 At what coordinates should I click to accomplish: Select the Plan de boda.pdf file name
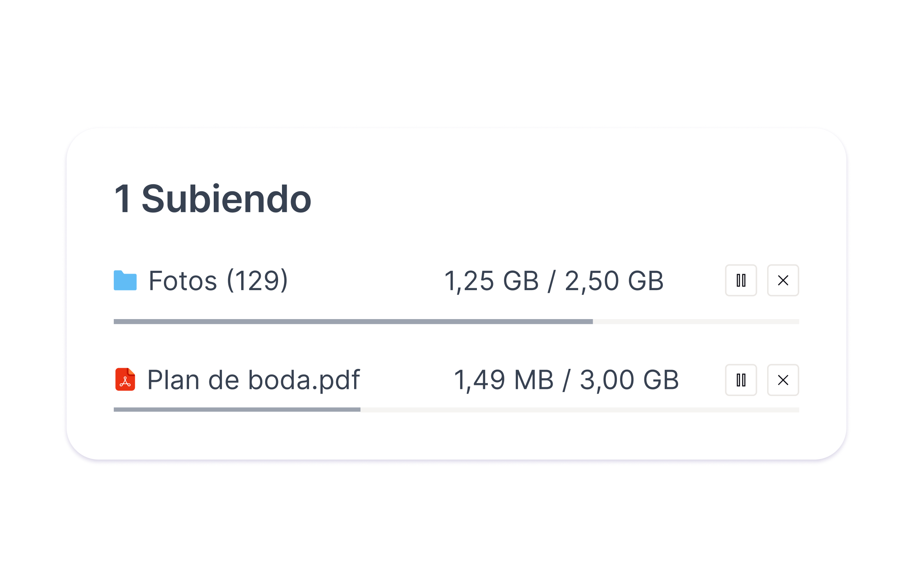point(253,380)
